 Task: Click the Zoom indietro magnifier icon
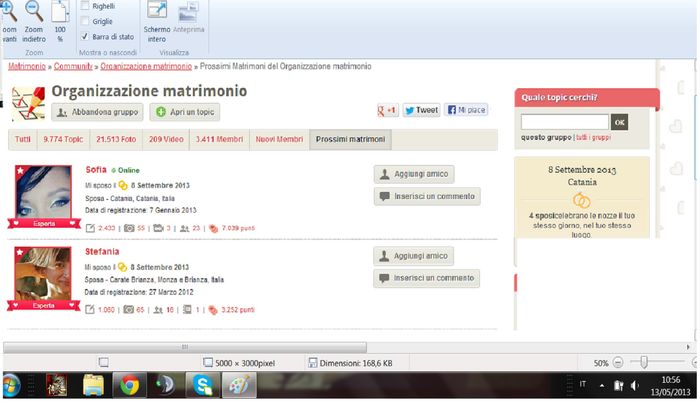[34, 12]
